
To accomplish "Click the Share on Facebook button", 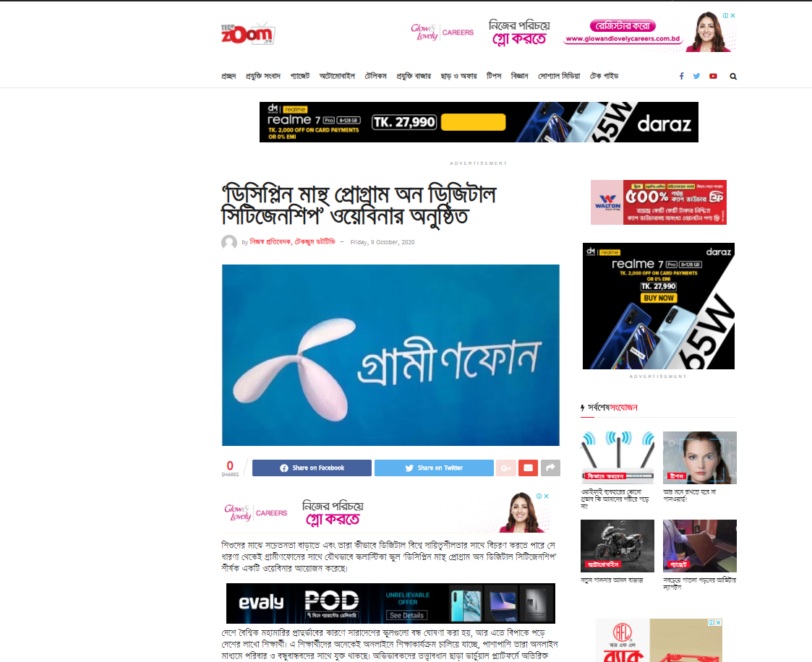I will click(312, 468).
